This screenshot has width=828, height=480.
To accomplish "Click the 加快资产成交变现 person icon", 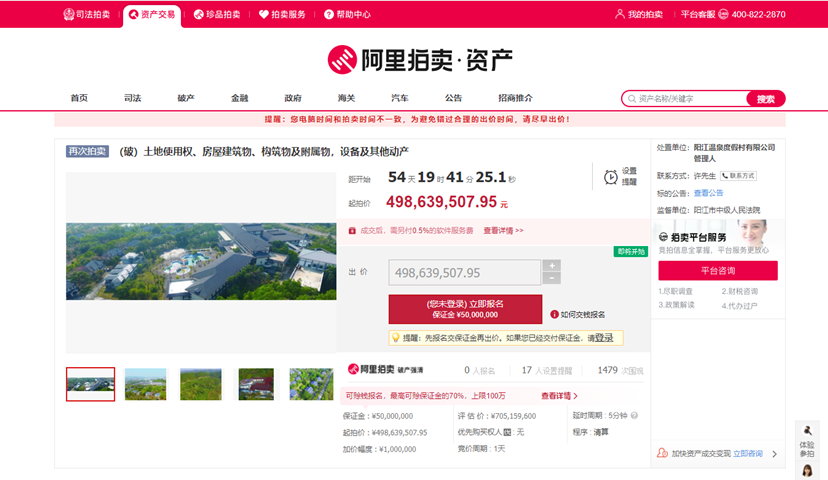I will pos(662,453).
